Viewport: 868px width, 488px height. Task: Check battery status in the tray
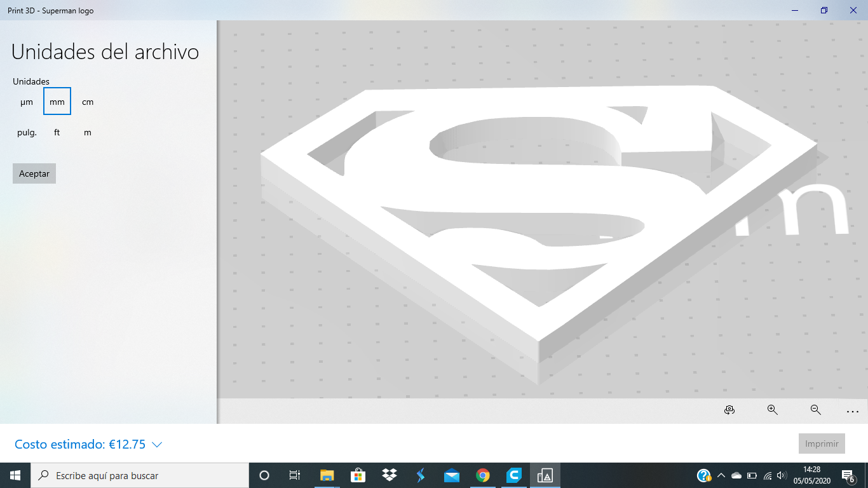point(752,475)
